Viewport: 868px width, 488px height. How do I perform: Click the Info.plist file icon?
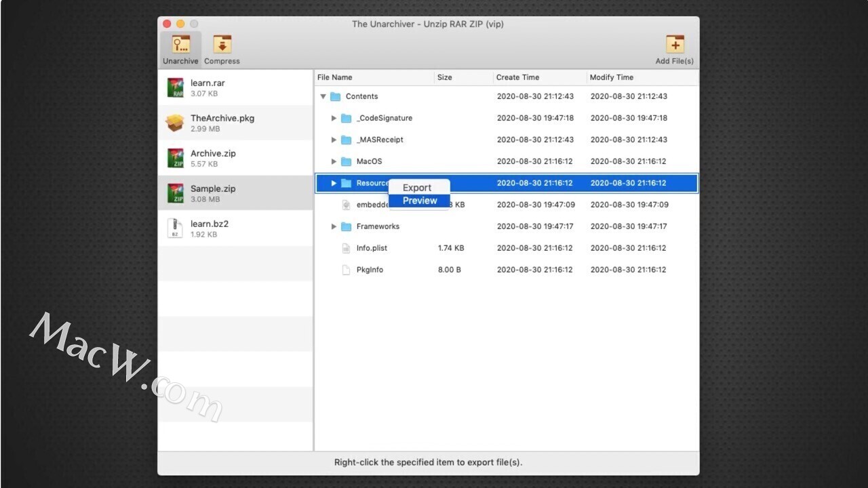click(x=346, y=248)
